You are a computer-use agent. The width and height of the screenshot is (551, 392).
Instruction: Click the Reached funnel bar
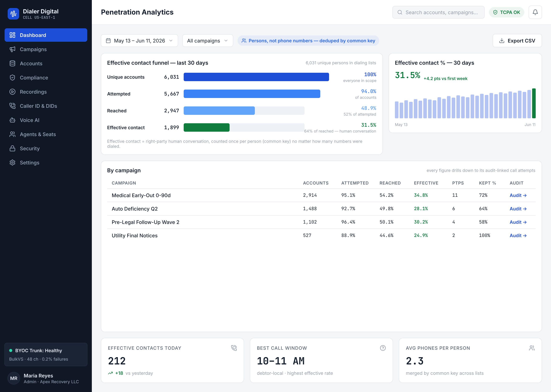[219, 111]
